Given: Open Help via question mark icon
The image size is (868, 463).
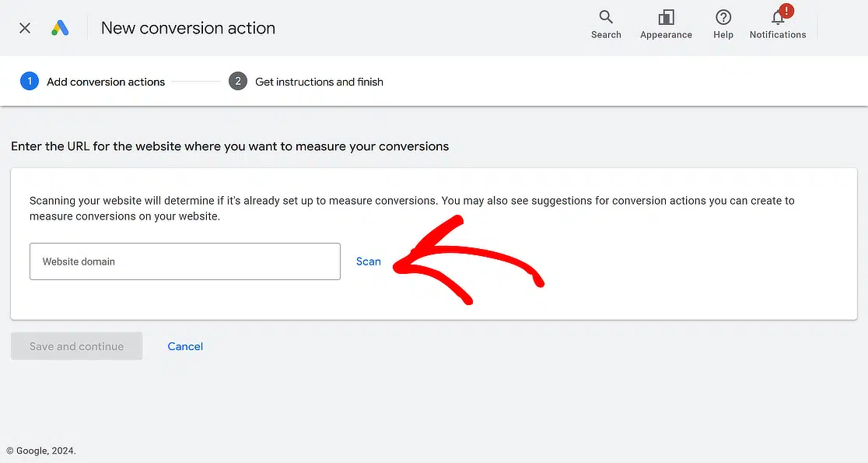Looking at the screenshot, I should click(723, 17).
